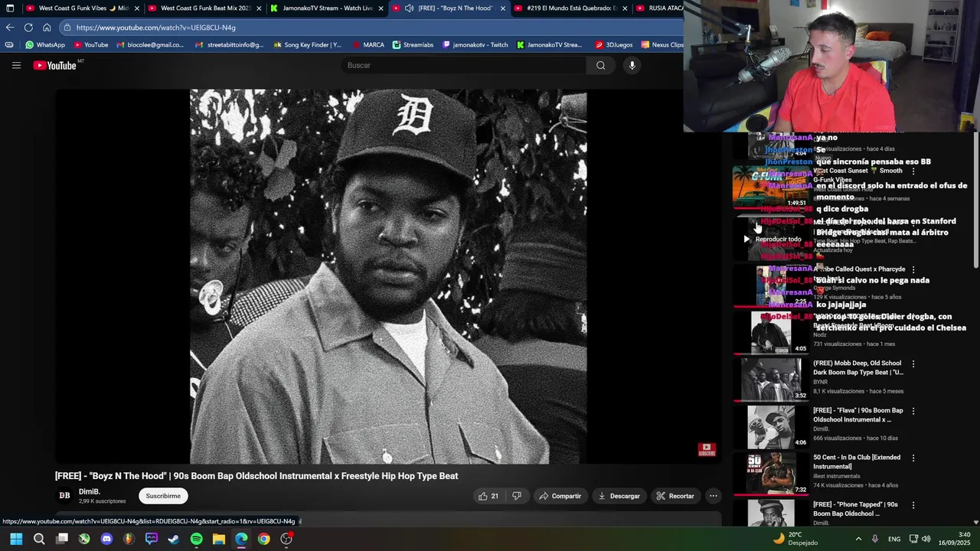980x551 pixels.
Task: Open Windows taskbar search
Action: pyautogui.click(x=39, y=539)
